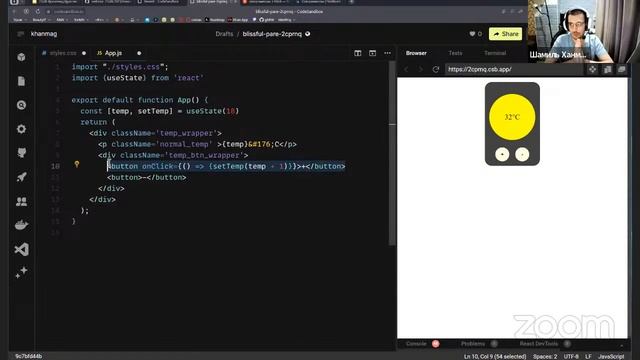640x360 pixels.
Task: Toggle the preview window icon
Action: click(x=372, y=53)
